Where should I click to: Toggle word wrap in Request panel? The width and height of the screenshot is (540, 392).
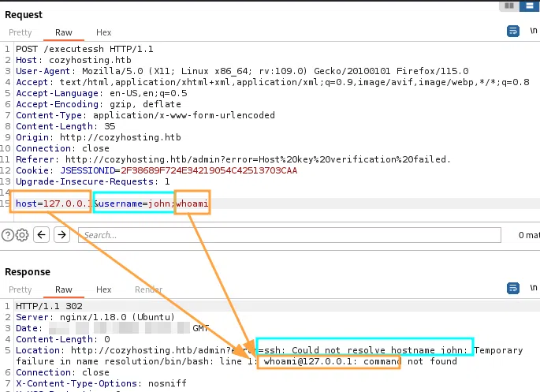point(513,32)
